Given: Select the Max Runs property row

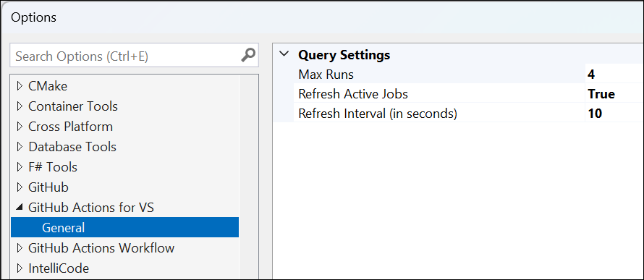Looking at the screenshot, I should tap(469, 75).
